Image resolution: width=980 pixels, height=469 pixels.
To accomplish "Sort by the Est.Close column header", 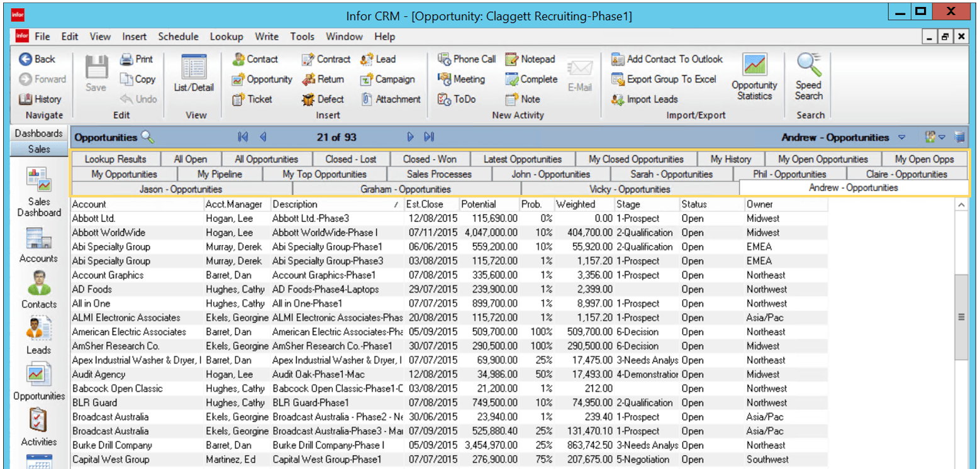I will tap(432, 204).
